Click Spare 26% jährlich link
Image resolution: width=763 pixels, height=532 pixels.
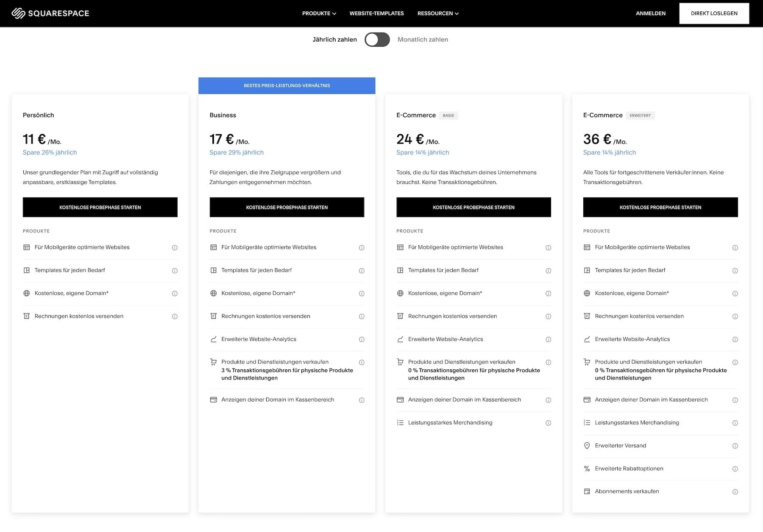(50, 152)
